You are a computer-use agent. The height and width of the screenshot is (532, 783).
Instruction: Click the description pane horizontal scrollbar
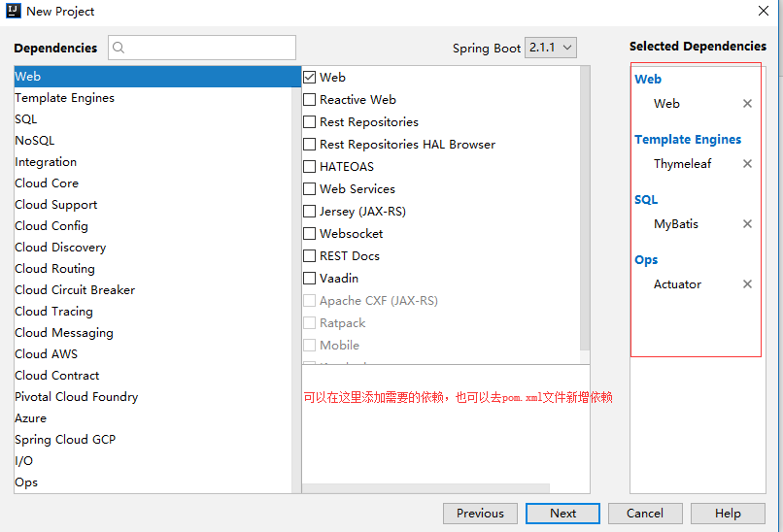coord(426,488)
